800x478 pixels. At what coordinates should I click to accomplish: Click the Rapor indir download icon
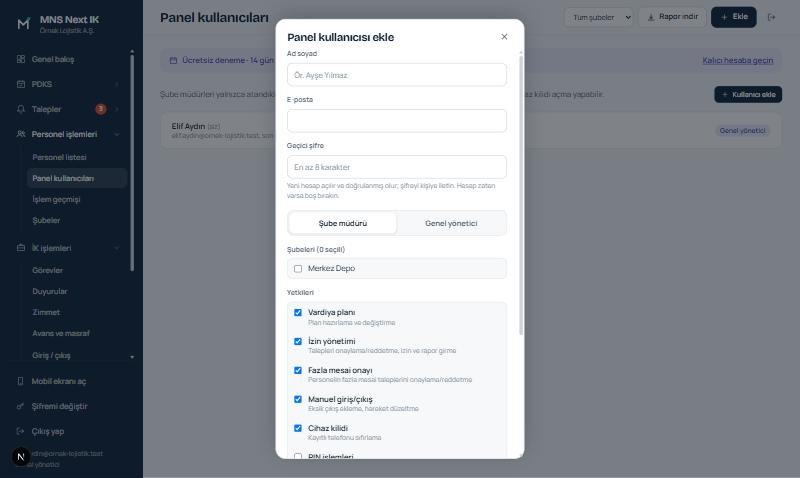(x=651, y=17)
